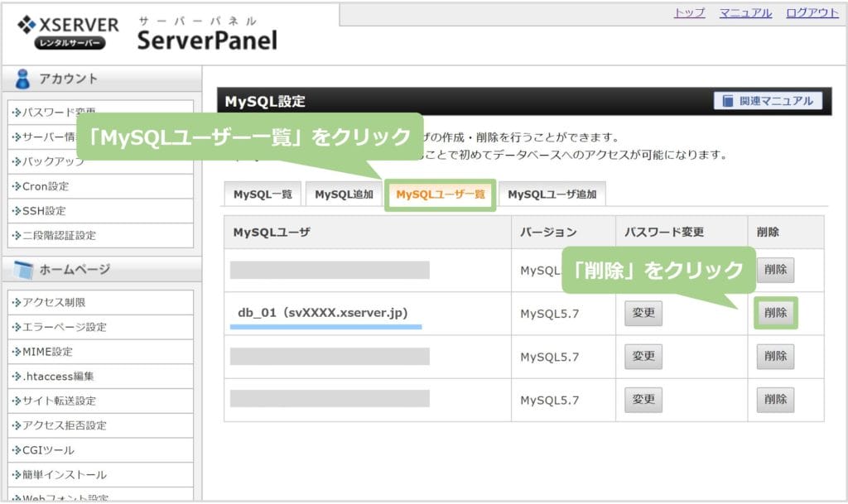Select アクセス制限 in the homepage menu
848x504 pixels.
54,303
